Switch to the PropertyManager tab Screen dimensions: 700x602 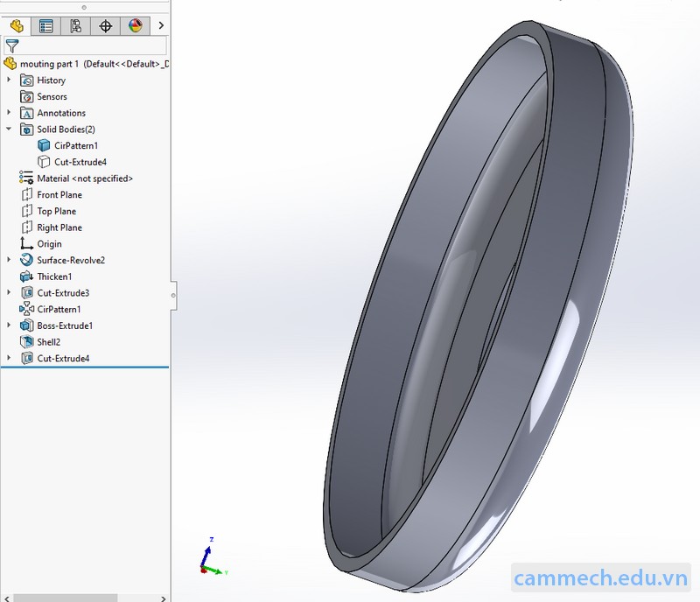point(45,25)
